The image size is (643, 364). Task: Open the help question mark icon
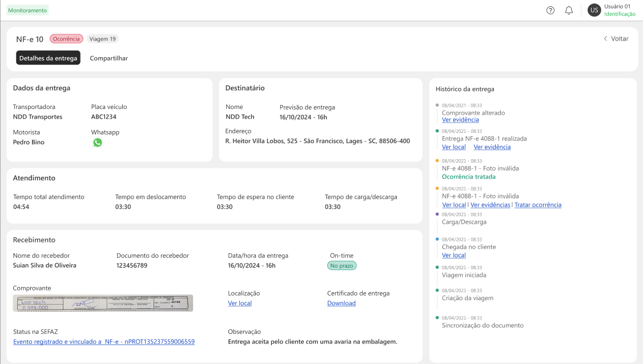click(550, 10)
